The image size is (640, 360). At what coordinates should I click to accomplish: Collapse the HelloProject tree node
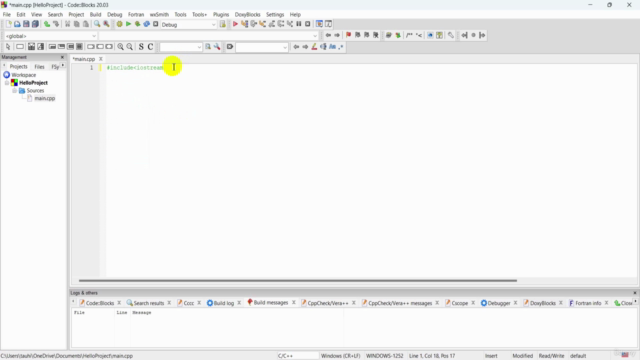pos(7,83)
